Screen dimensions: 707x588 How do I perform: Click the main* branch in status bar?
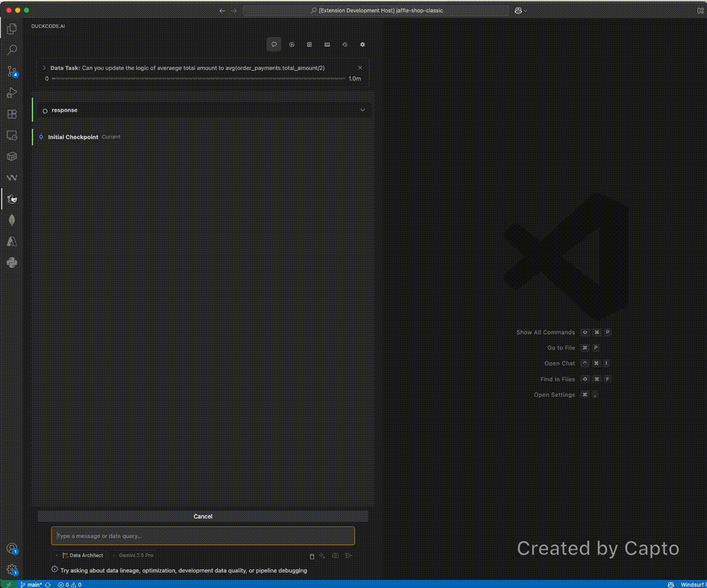(31, 584)
